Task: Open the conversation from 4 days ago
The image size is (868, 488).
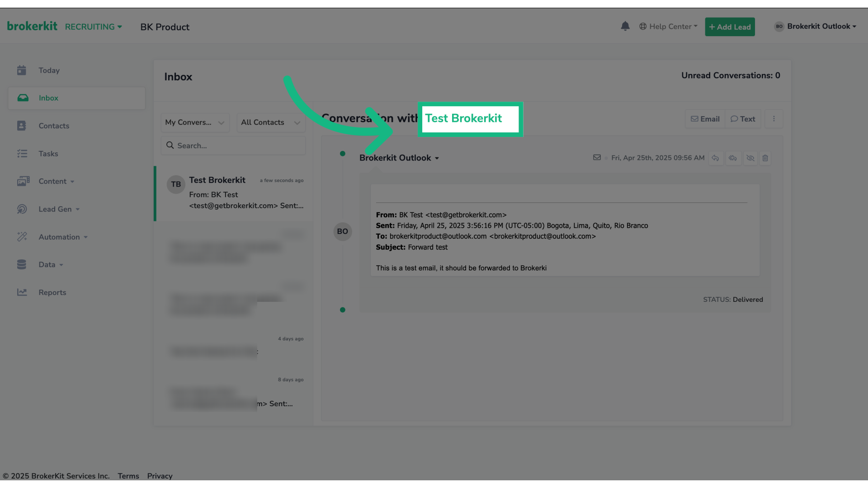Action: (234, 346)
